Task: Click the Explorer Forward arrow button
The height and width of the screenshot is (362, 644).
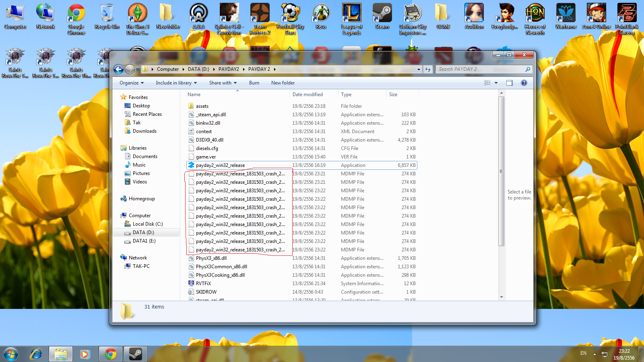Action: 130,69
